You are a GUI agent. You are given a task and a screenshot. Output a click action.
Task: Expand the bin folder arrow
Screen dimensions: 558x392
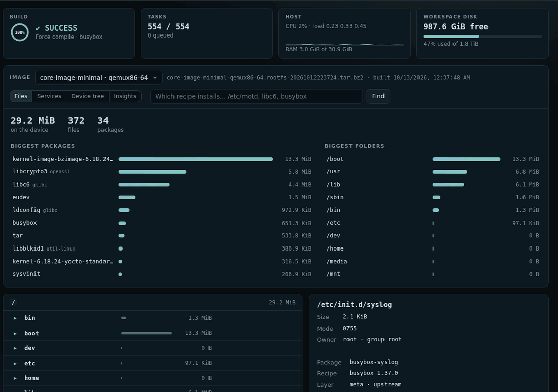pyautogui.click(x=15, y=318)
